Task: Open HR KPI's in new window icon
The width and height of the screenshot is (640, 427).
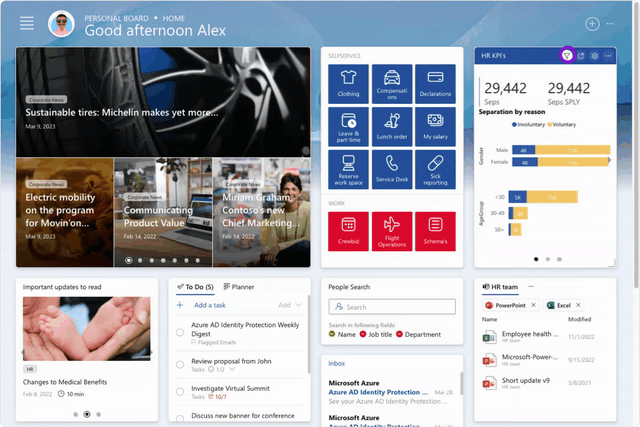Action: [x=582, y=56]
